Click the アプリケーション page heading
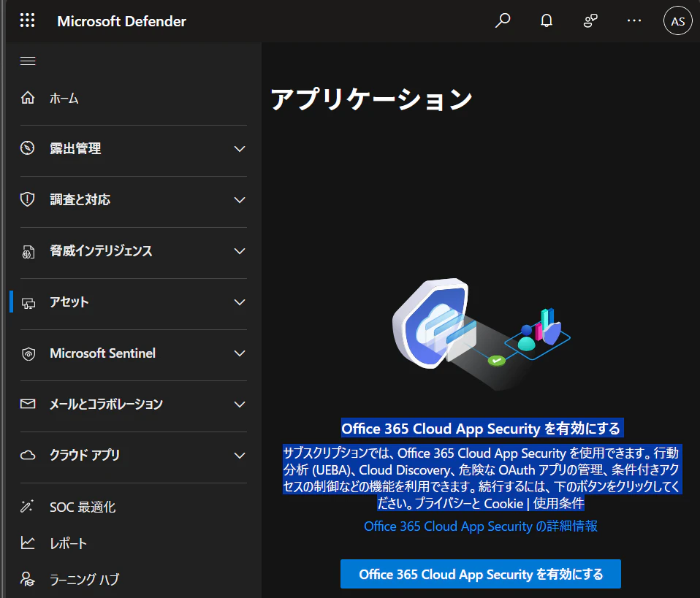This screenshot has height=598, width=700. click(371, 99)
